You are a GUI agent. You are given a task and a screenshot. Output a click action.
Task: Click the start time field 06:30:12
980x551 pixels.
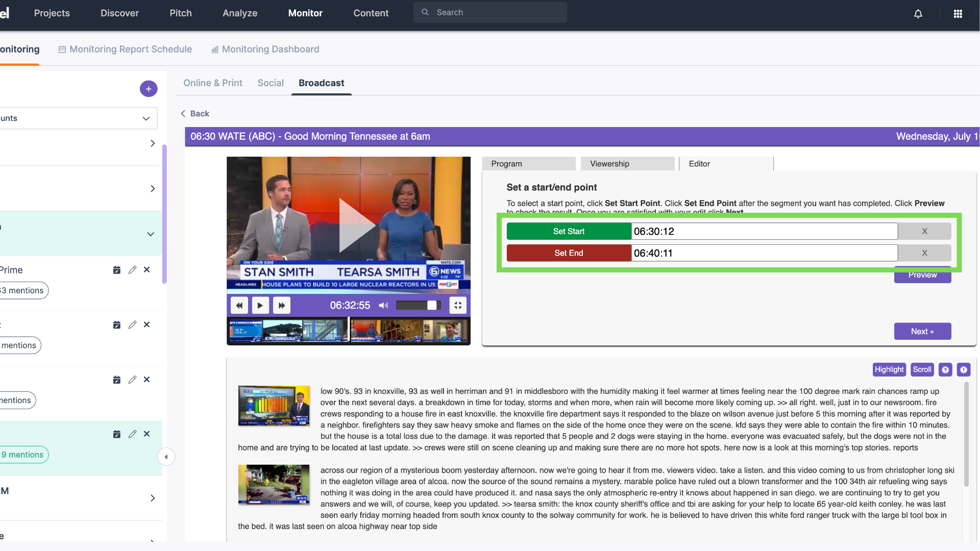tap(765, 231)
